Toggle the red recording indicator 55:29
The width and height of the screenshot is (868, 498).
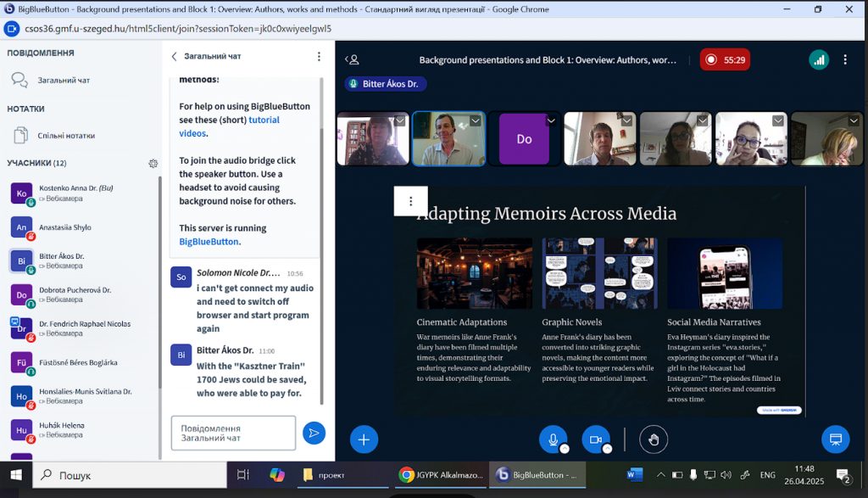tap(724, 60)
